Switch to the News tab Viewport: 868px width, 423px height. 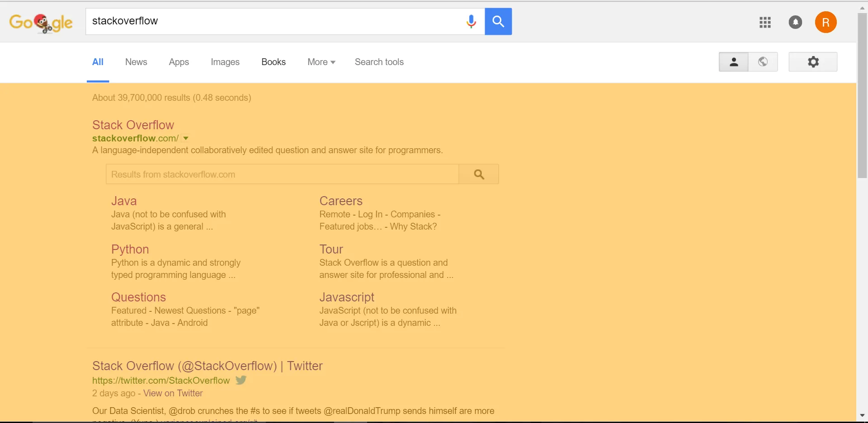tap(136, 62)
